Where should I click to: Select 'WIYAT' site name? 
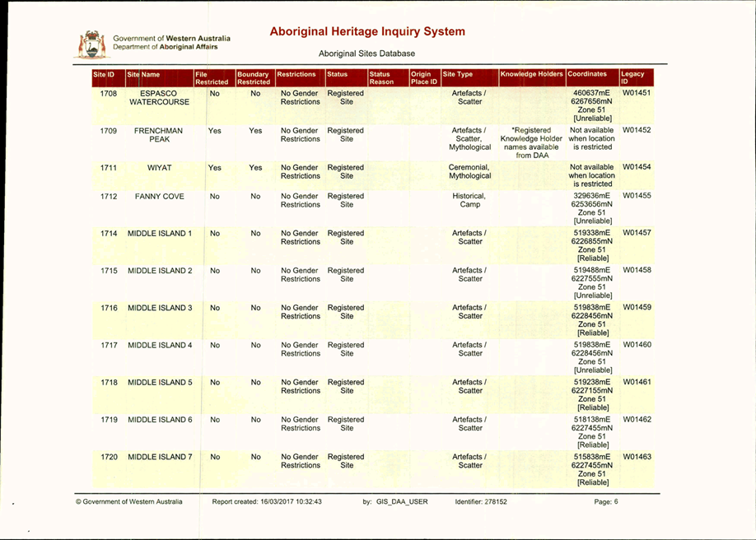point(159,168)
